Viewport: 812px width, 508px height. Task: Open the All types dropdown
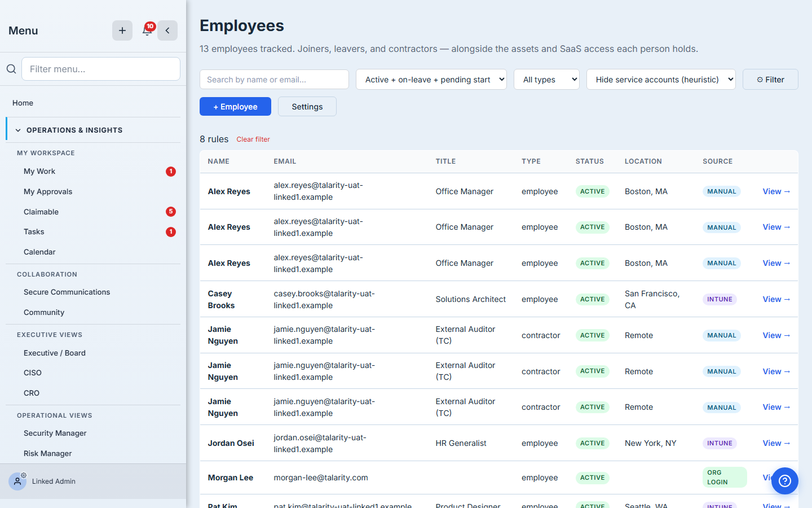tap(546, 80)
